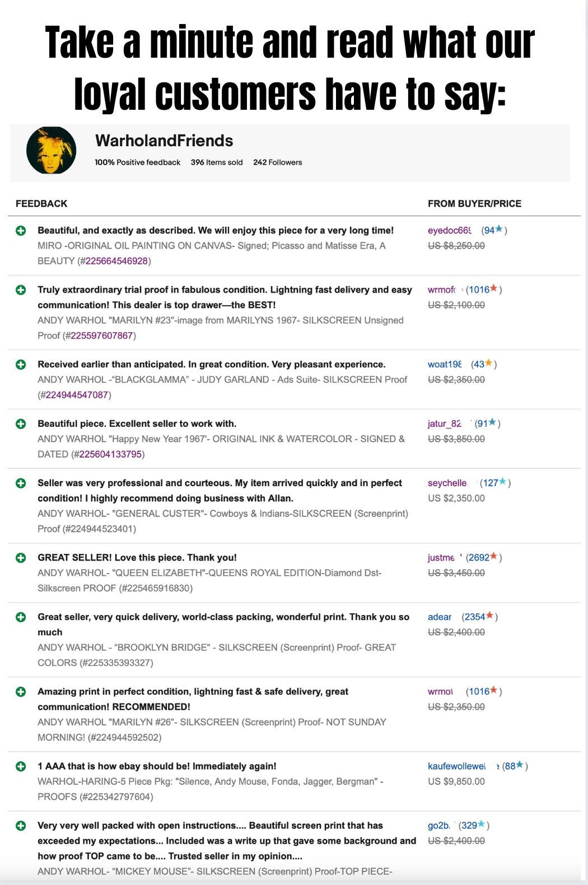Click the 242 Followers text
The height and width of the screenshot is (885, 588).
pos(277,162)
